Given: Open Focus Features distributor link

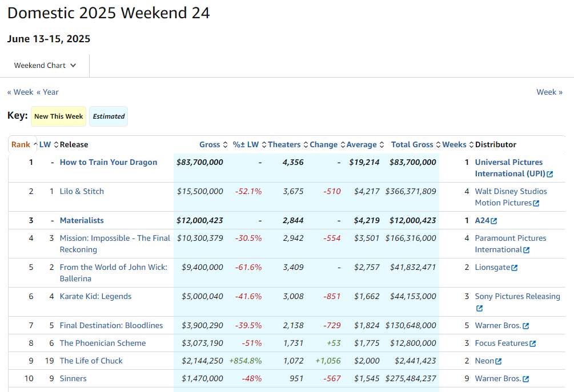Looking at the screenshot, I should point(501,343).
